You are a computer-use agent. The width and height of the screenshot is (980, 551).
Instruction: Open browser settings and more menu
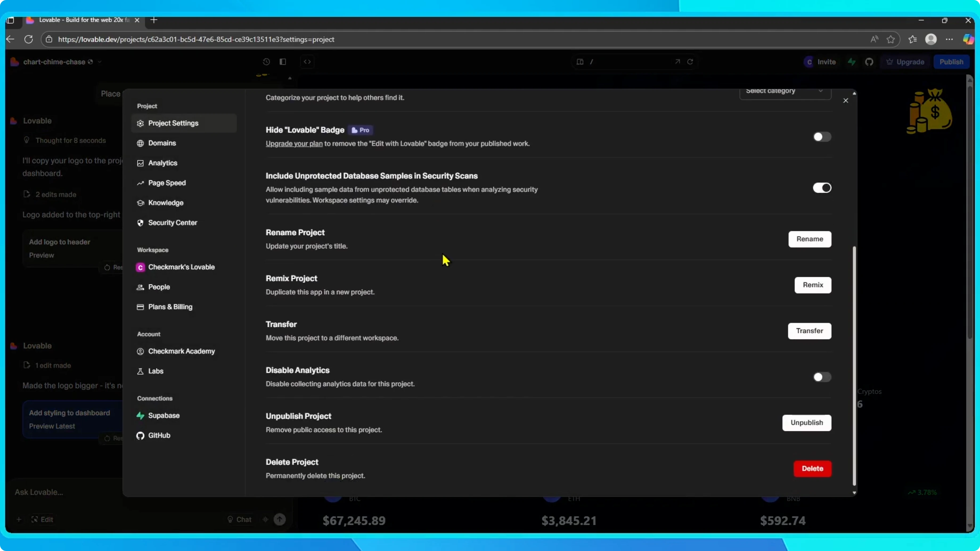950,39
